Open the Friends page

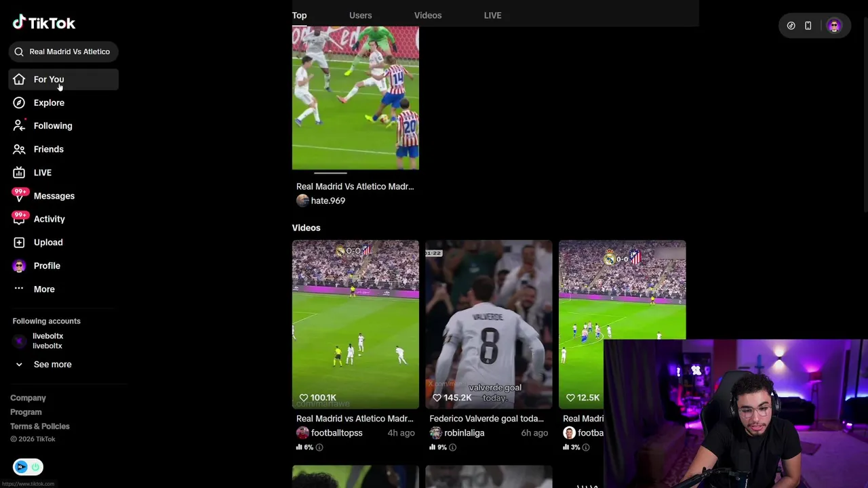coord(49,149)
